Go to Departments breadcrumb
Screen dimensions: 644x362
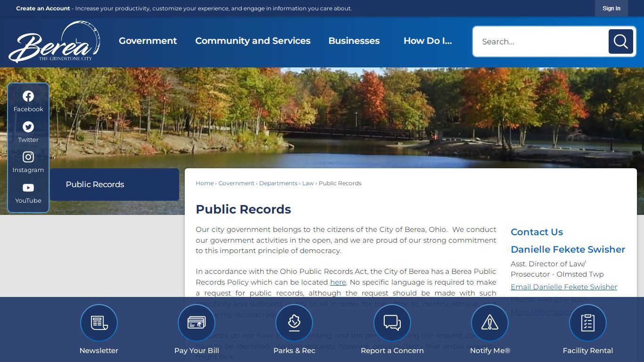278,183
